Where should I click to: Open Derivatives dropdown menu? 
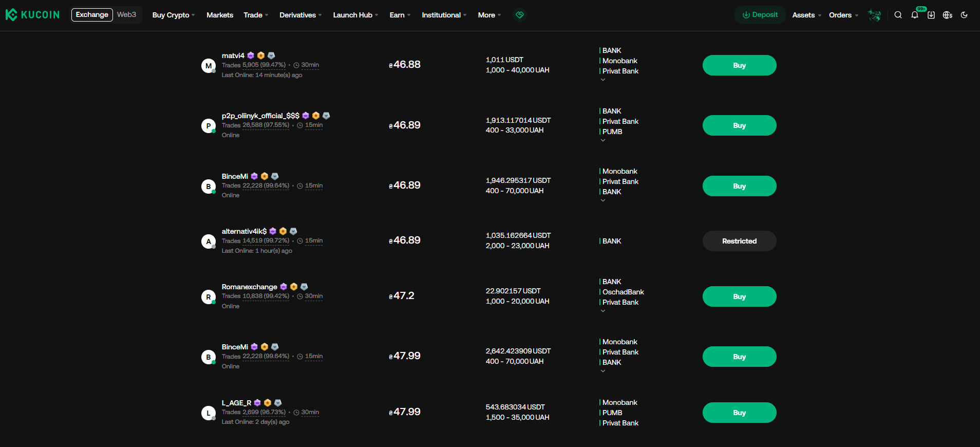click(x=300, y=15)
